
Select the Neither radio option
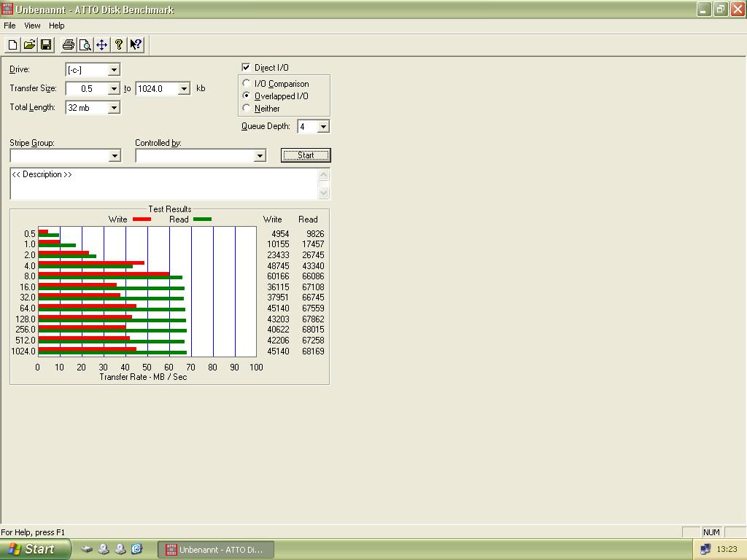click(246, 108)
